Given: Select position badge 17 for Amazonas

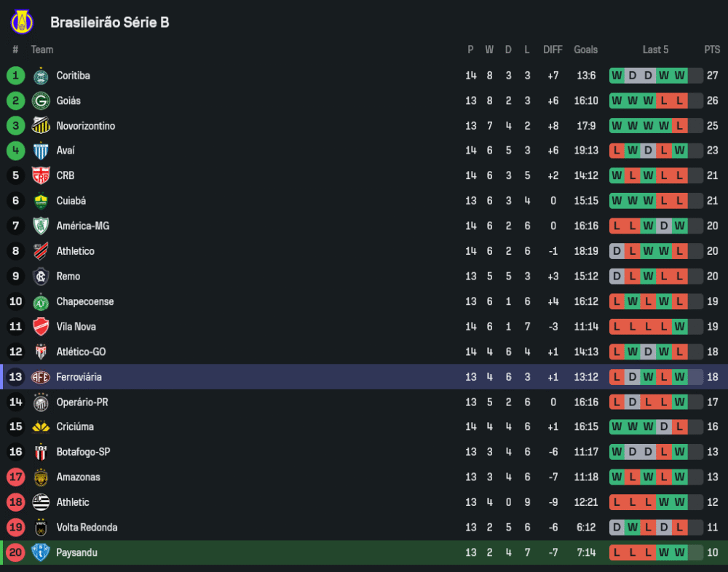Looking at the screenshot, I should (15, 477).
